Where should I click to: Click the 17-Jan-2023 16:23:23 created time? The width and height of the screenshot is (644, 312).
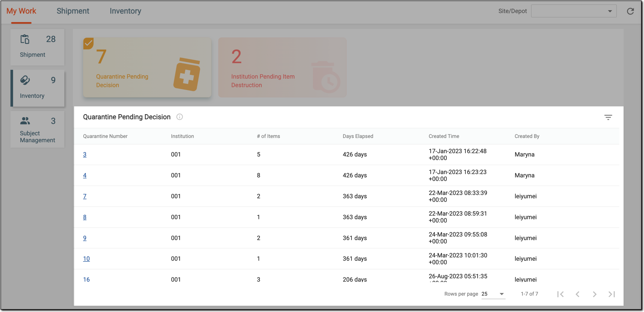[x=457, y=175]
